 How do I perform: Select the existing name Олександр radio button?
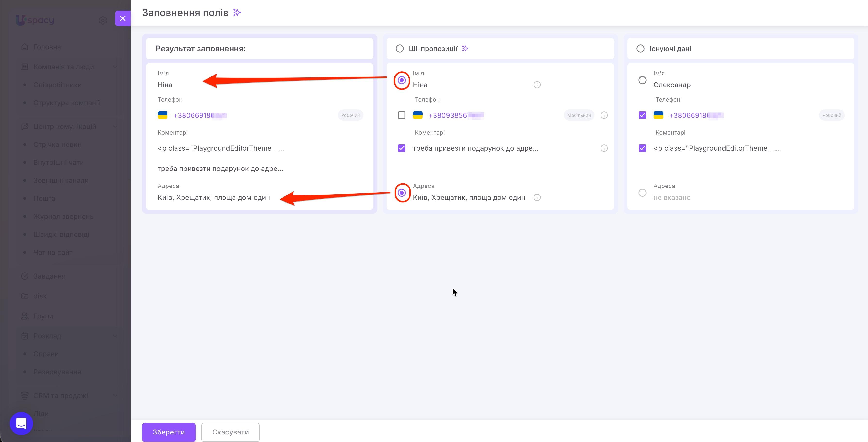click(x=643, y=80)
